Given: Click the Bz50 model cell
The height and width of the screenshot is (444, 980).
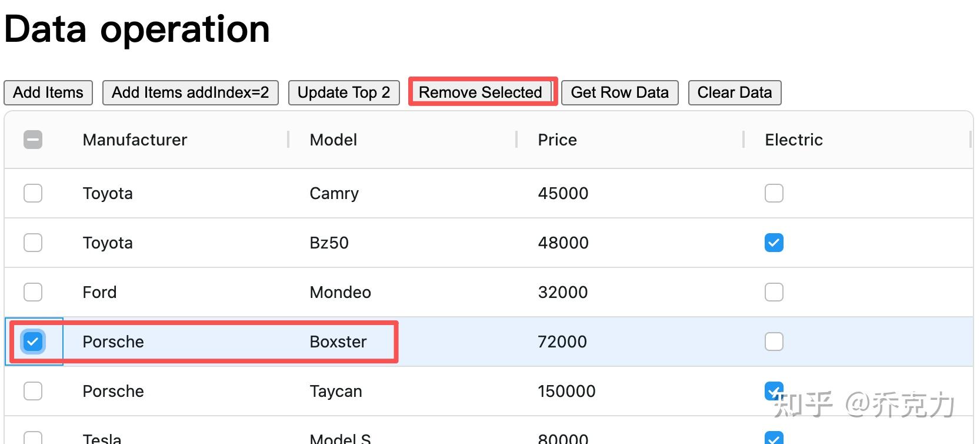Looking at the screenshot, I should pos(329,243).
